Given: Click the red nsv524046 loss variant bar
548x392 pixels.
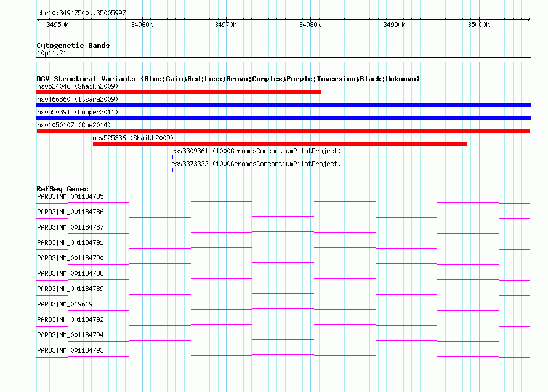Looking at the screenshot, I should 179,92.
